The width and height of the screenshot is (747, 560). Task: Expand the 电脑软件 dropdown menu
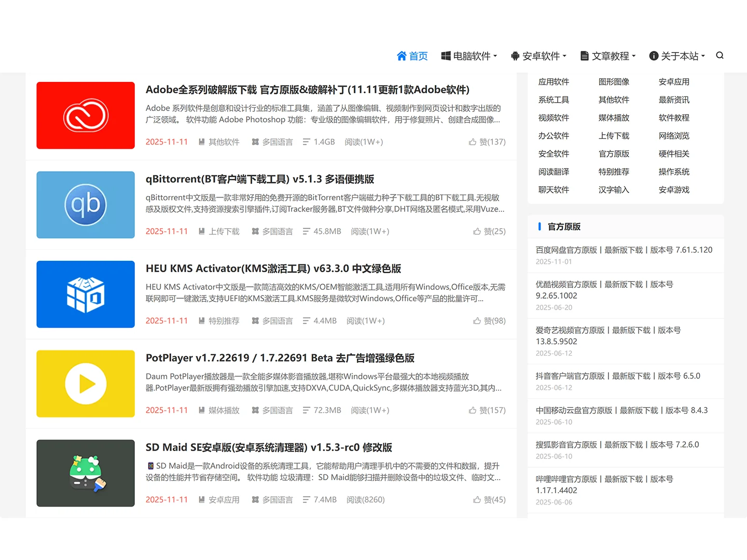click(x=468, y=56)
